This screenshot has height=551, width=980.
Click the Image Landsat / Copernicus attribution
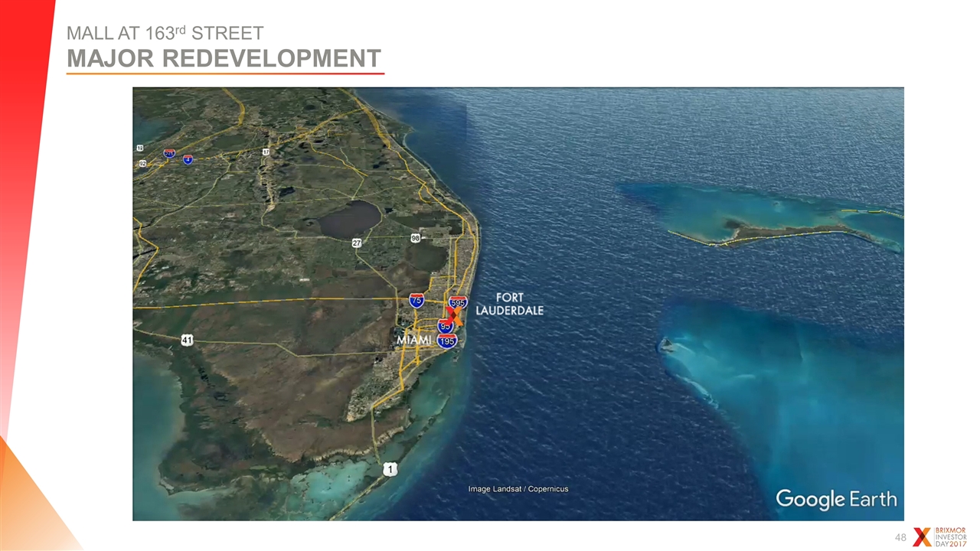[518, 489]
